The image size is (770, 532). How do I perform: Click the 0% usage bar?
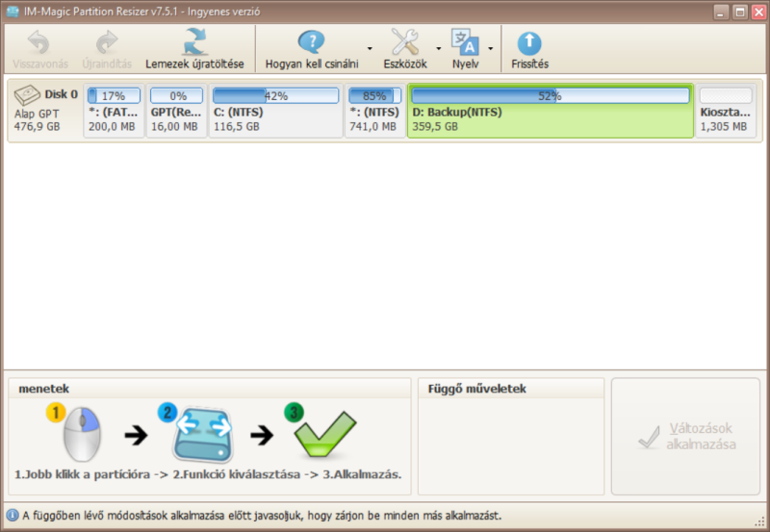point(176,95)
